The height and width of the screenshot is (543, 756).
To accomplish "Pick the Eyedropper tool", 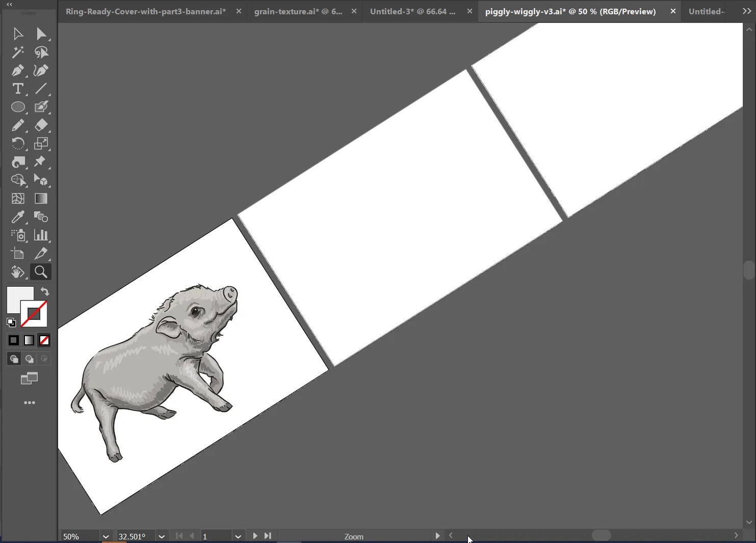I will (18, 218).
